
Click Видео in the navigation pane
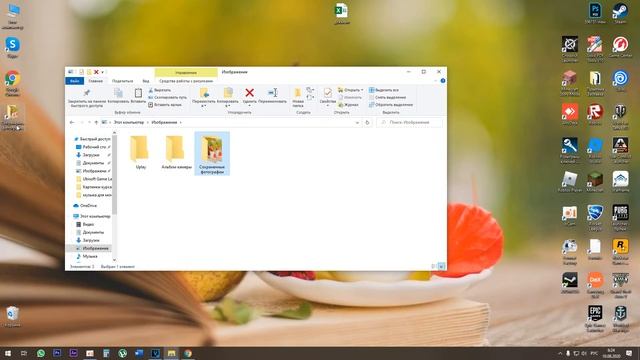(x=85, y=224)
